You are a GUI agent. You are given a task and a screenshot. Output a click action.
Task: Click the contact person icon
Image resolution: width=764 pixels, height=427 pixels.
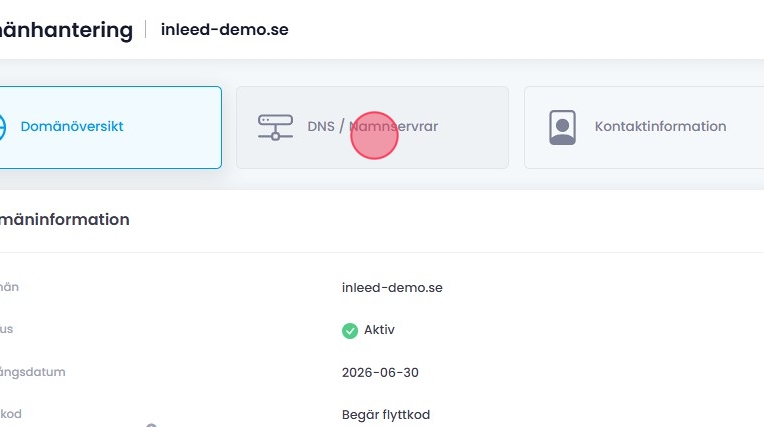562,127
